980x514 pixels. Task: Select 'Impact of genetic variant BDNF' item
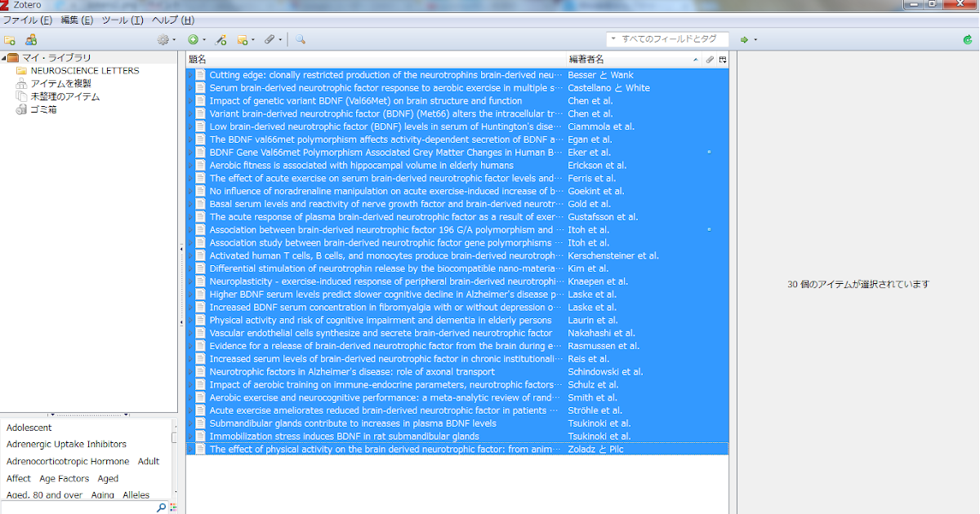(365, 101)
